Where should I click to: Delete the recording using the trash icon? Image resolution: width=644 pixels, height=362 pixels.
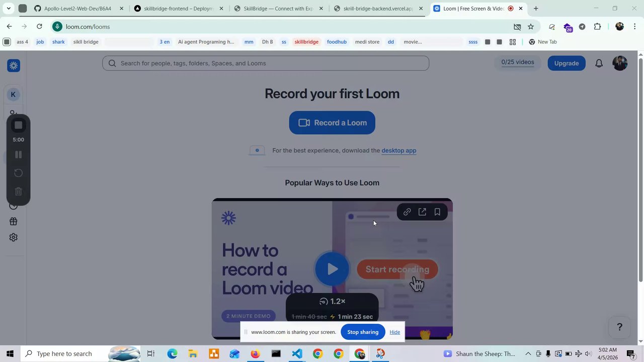[18, 192]
